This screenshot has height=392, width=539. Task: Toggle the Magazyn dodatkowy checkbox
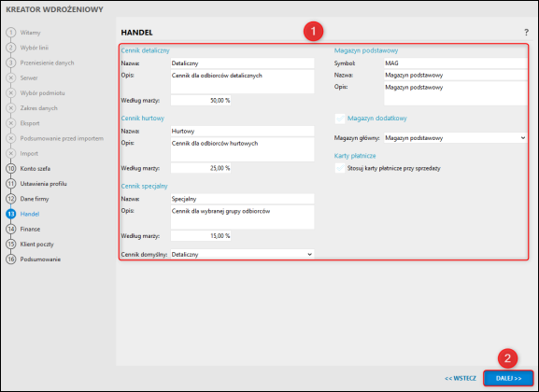pos(340,119)
